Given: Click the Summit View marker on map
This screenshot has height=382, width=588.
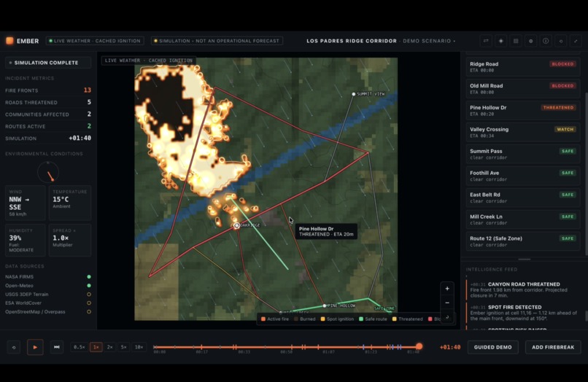Looking at the screenshot, I should [x=353, y=94].
